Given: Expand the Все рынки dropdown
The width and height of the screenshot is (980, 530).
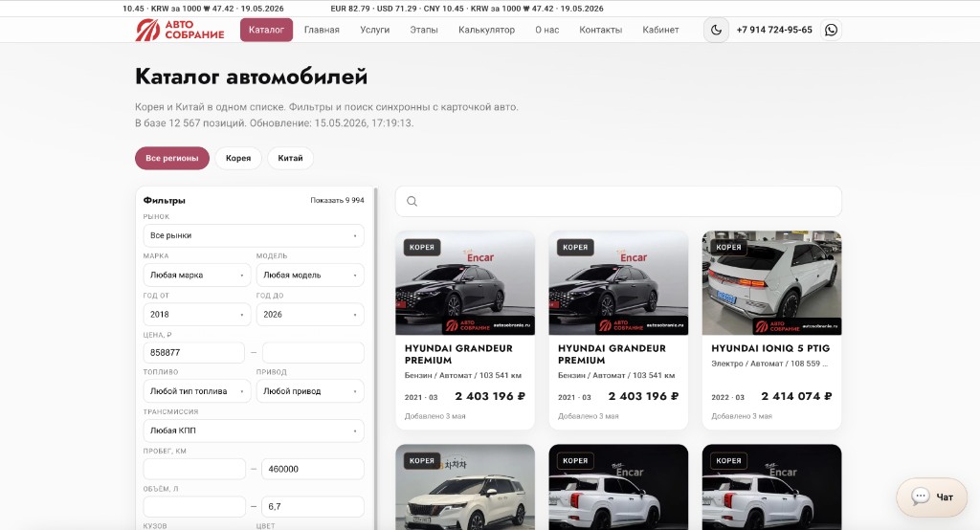Looking at the screenshot, I should [253, 235].
